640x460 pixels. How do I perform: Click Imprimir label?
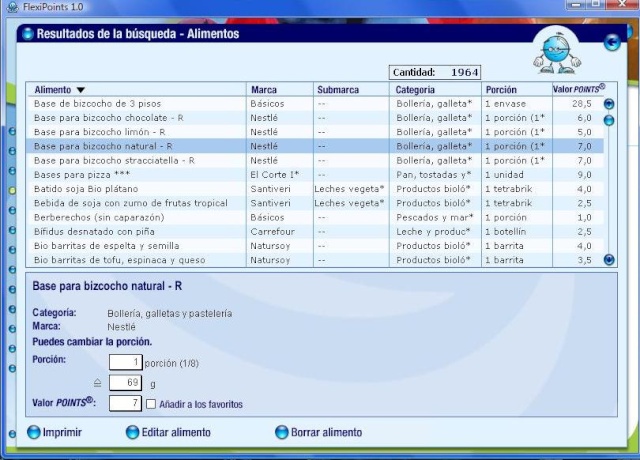click(62, 432)
